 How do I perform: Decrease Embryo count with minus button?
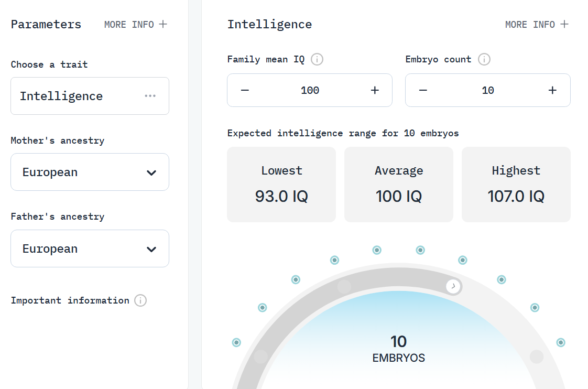pos(423,90)
